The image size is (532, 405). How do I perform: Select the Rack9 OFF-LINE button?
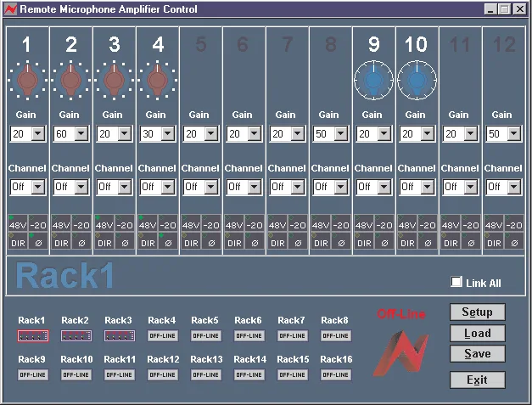(33, 374)
